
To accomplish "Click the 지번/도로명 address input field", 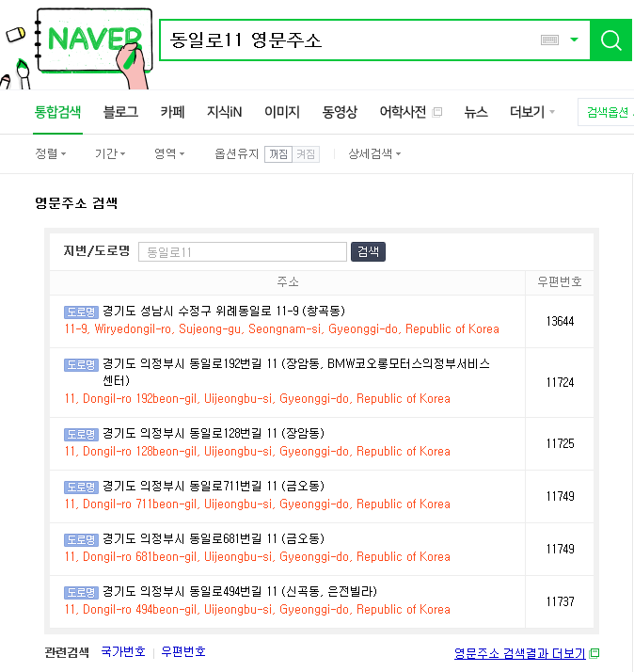I will (243, 251).
